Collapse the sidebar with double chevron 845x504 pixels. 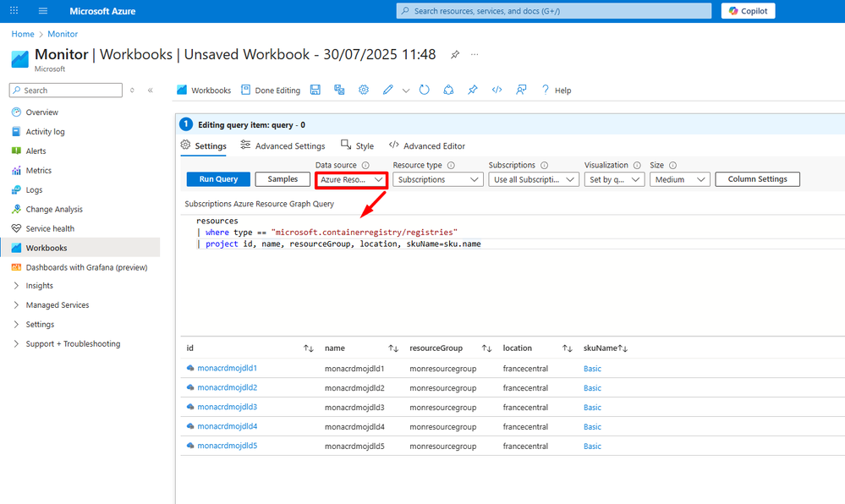(x=151, y=90)
